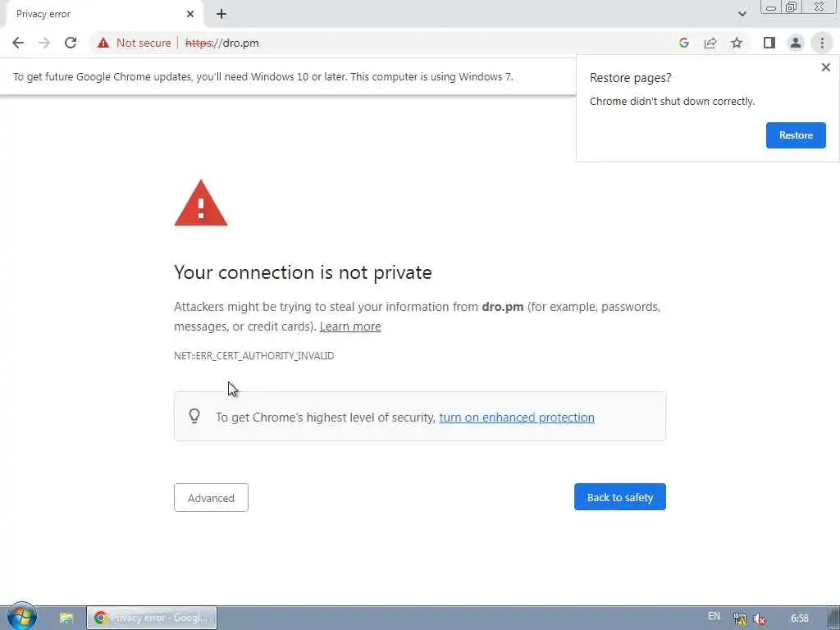The width and height of the screenshot is (840, 630).
Task: Open Chrome's three-dot menu
Action: [822, 43]
